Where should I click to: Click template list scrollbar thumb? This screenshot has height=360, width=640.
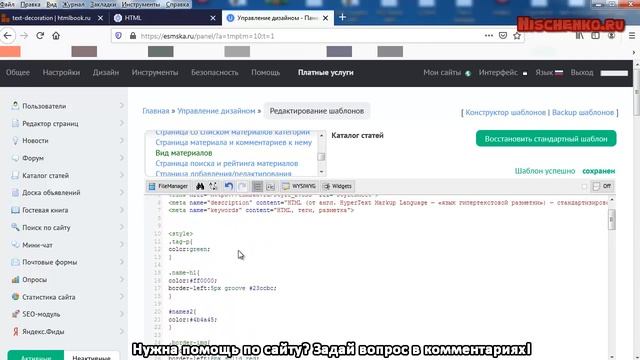click(321, 157)
